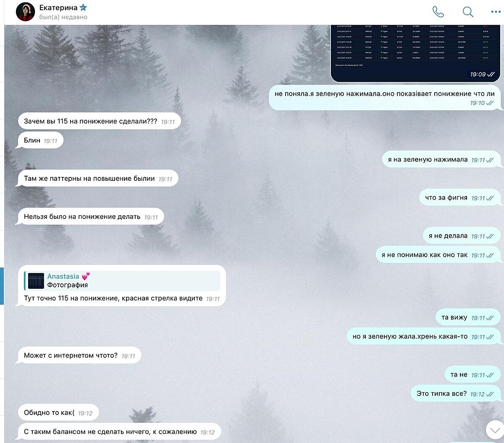Select outgoing message 'Это типка все?'
The image size is (504, 443).
tap(456, 394)
